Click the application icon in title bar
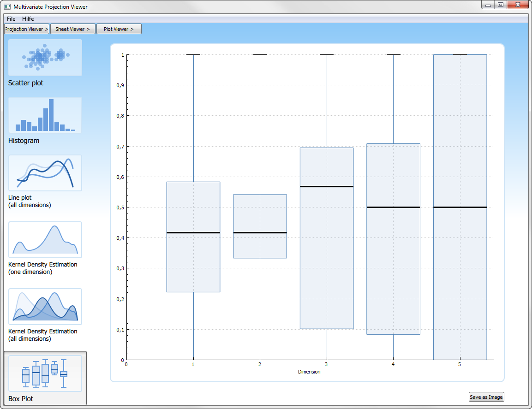Image resolution: width=532 pixels, height=409 pixels. (x=7, y=7)
